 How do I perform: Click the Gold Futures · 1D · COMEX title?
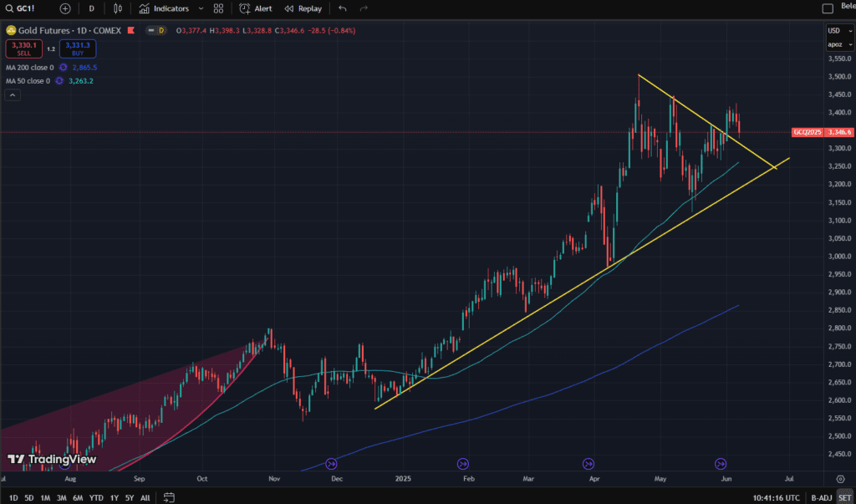70,31
